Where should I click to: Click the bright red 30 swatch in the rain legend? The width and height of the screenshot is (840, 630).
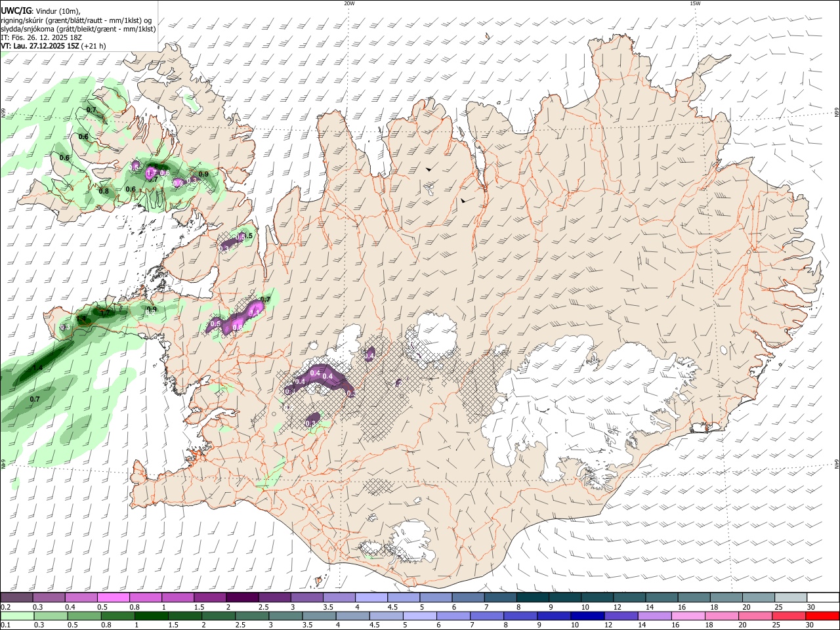coord(822,616)
